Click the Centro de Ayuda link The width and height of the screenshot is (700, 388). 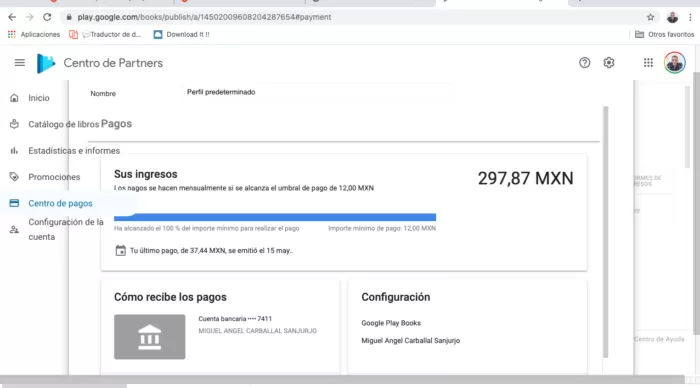point(659,339)
